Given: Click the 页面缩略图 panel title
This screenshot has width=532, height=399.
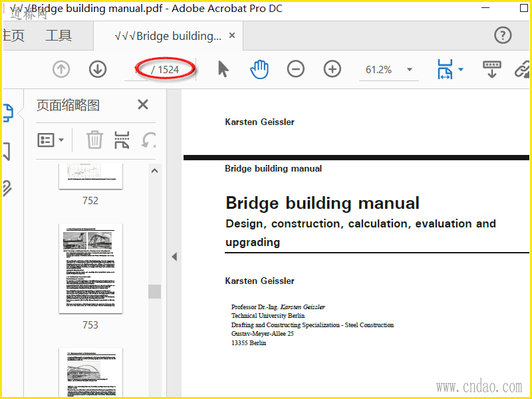Looking at the screenshot, I should click(68, 106).
